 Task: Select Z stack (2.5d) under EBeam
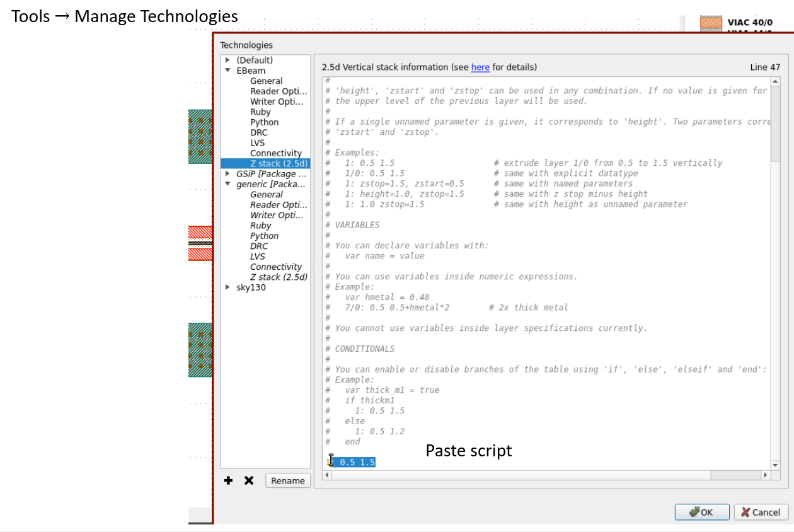pos(278,163)
